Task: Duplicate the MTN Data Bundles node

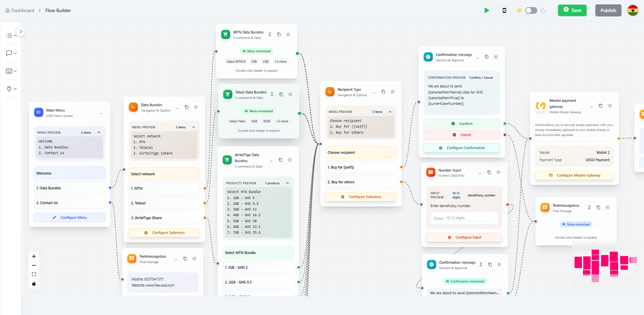Action: point(279,34)
